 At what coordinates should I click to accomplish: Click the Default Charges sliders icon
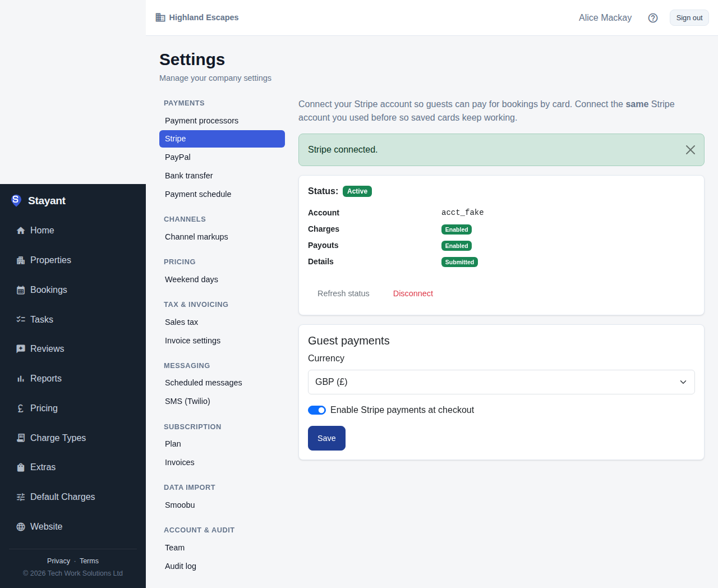point(21,497)
